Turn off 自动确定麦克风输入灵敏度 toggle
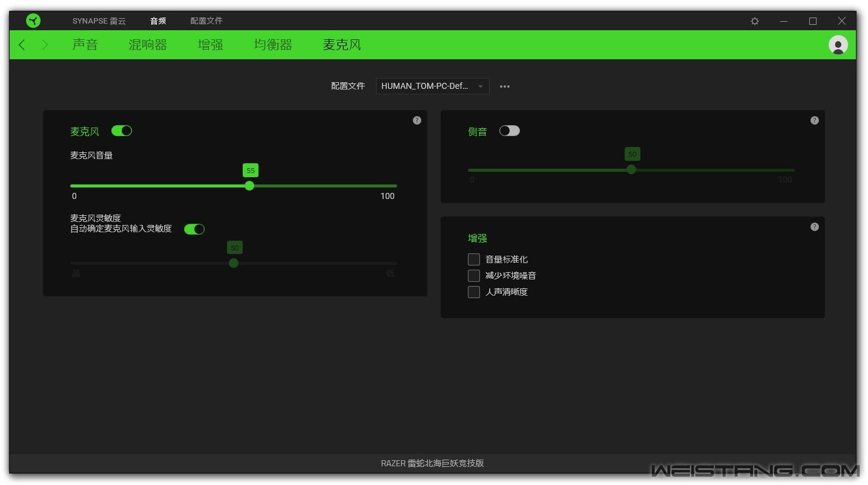The height and width of the screenshot is (485, 868). pyautogui.click(x=194, y=229)
